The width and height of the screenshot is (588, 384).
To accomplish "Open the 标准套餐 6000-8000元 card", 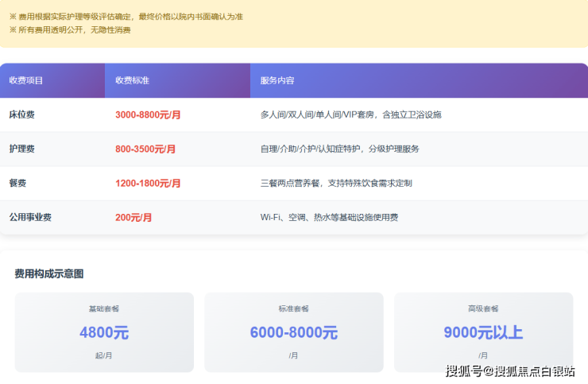I will pos(294,332).
